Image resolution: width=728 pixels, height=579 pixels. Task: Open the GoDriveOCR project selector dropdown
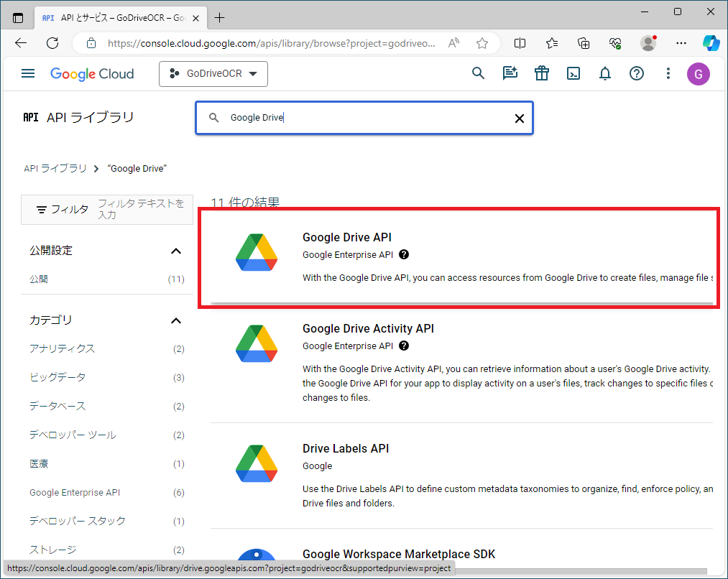click(x=213, y=74)
